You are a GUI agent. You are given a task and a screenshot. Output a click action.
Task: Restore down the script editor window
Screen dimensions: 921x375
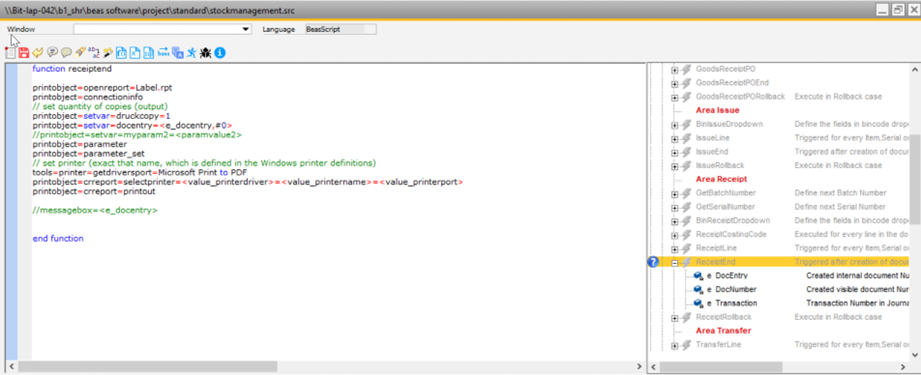coord(898,9)
